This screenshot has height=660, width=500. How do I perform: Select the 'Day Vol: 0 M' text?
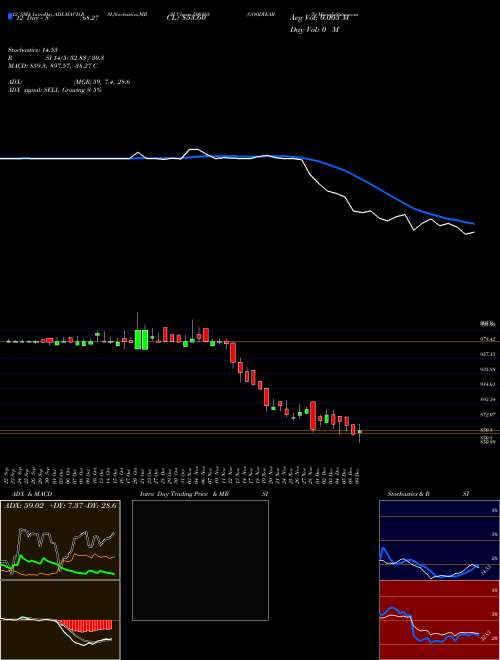click(x=314, y=30)
